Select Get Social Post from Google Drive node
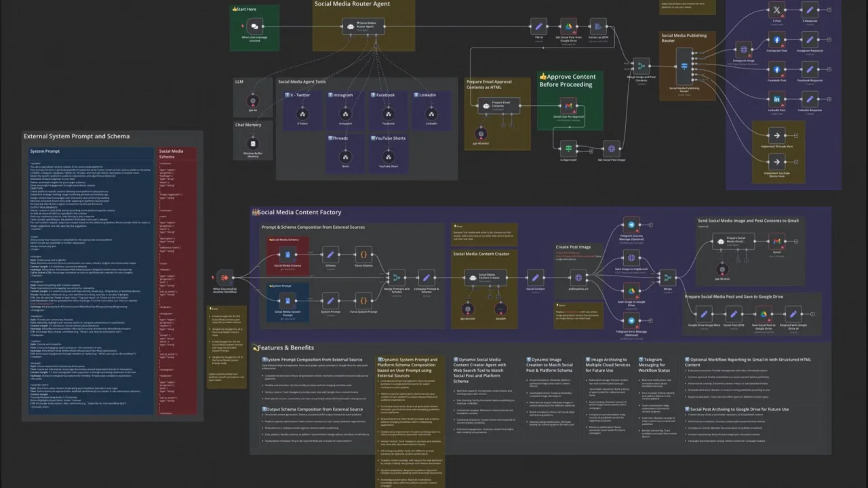 click(568, 27)
